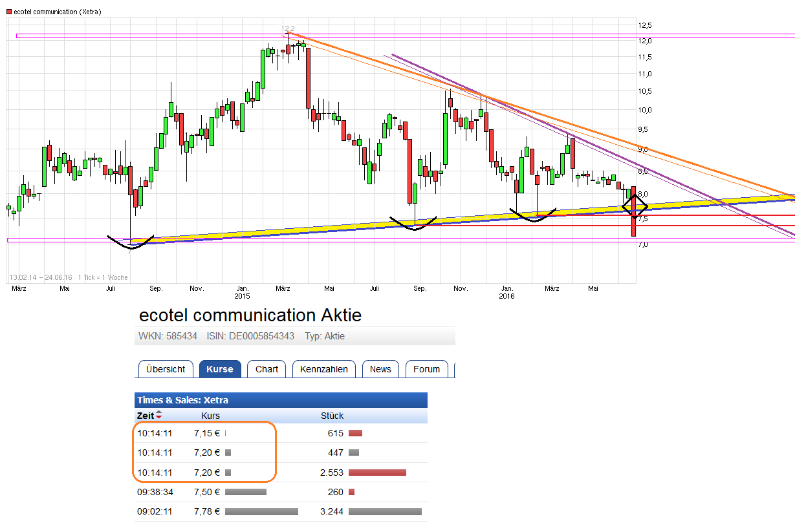The image size is (795, 532).
Task: Click the volume bar for 3.244 trade
Action: pos(385,511)
